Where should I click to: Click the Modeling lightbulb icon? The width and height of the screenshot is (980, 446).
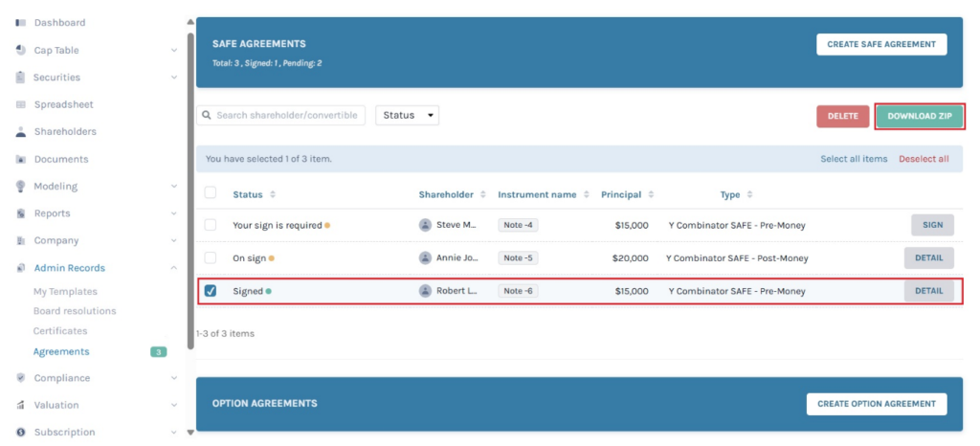(x=20, y=187)
